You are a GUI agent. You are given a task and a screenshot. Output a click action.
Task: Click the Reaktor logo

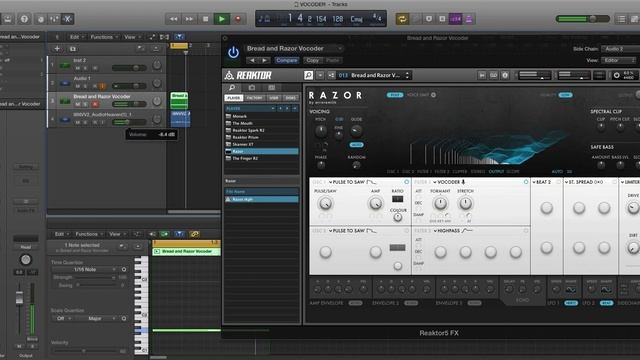(x=248, y=75)
